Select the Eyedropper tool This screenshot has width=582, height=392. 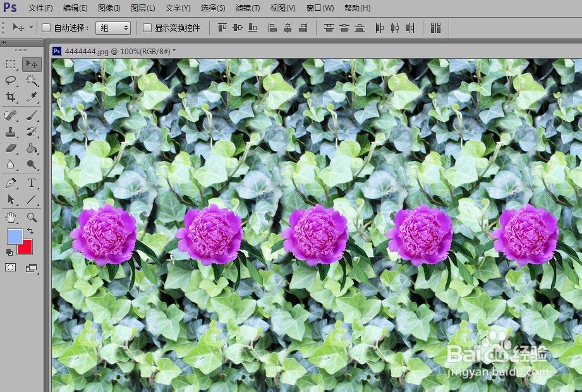tap(32, 97)
